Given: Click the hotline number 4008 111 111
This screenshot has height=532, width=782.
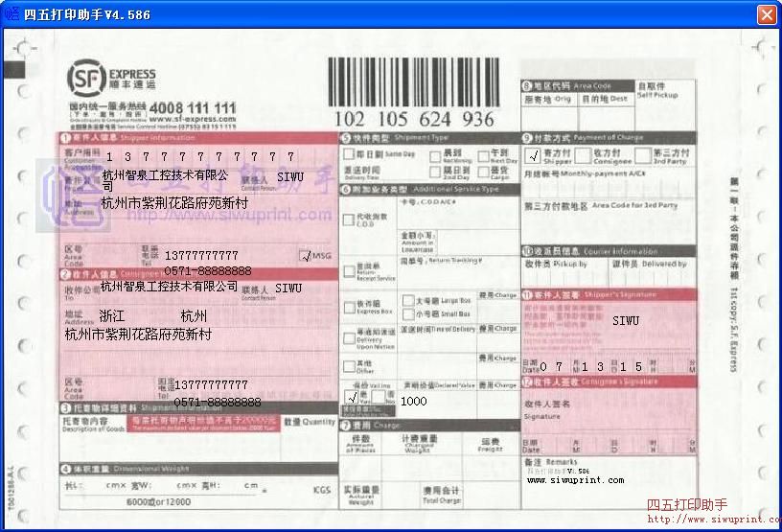Looking at the screenshot, I should click(x=192, y=107).
